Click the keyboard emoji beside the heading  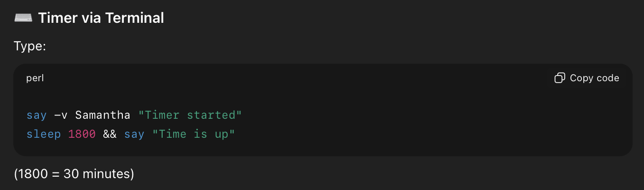tap(23, 18)
